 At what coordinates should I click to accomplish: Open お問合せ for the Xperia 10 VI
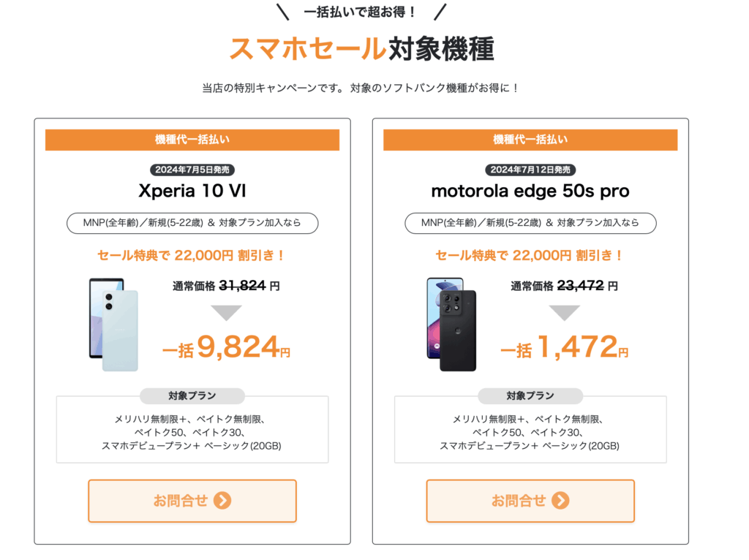(192, 501)
